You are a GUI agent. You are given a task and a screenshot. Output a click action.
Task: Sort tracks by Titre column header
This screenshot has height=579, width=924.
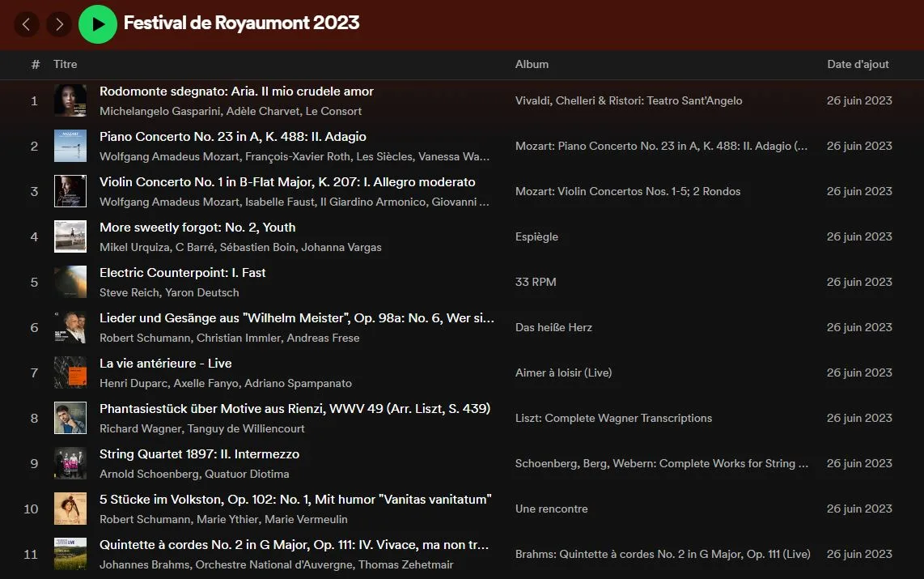point(66,64)
